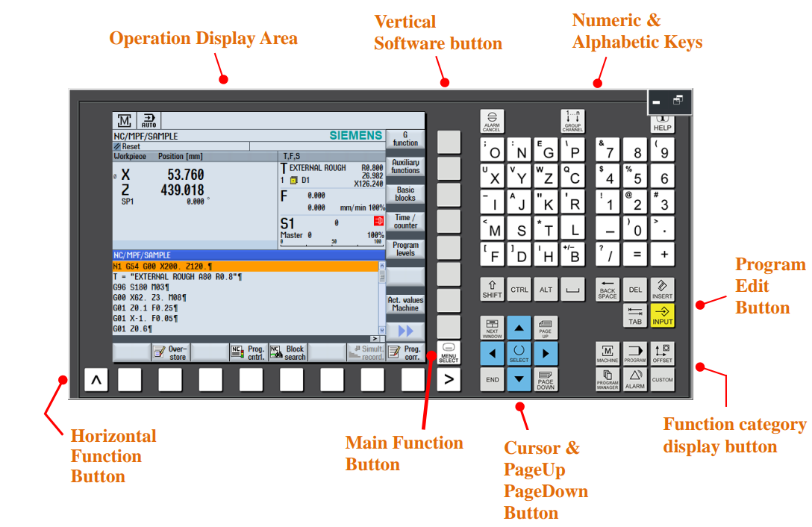This screenshot has width=812, height=527.
Task: Click the Prog. corr. softkey
Action: click(x=405, y=353)
